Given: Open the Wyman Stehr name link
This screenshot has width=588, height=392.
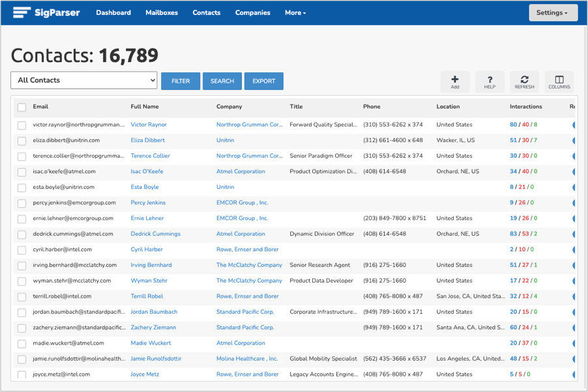Looking at the screenshot, I should click(x=149, y=280).
